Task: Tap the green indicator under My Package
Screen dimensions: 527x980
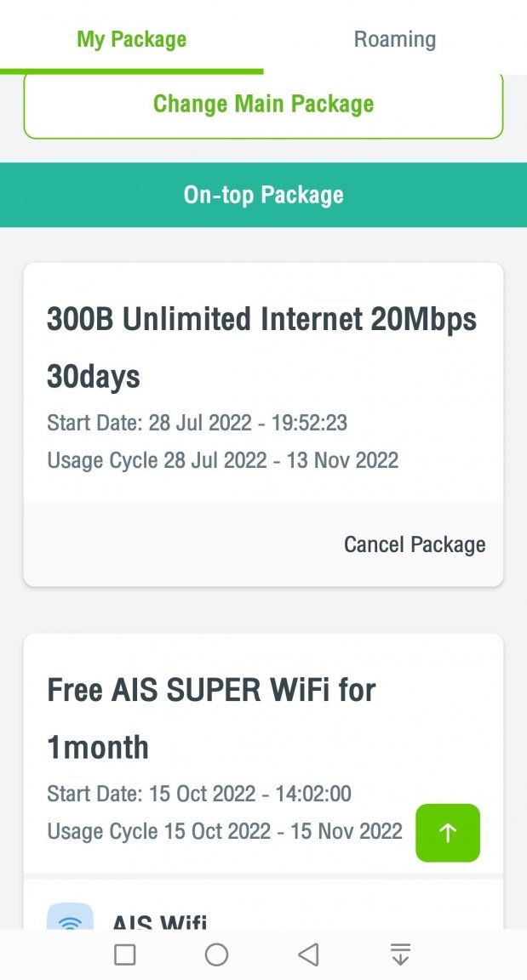Action: [x=131, y=71]
